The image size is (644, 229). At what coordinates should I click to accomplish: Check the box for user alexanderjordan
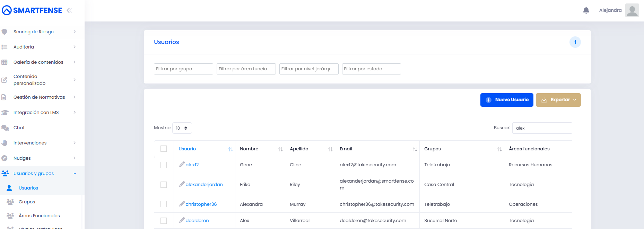click(x=164, y=185)
